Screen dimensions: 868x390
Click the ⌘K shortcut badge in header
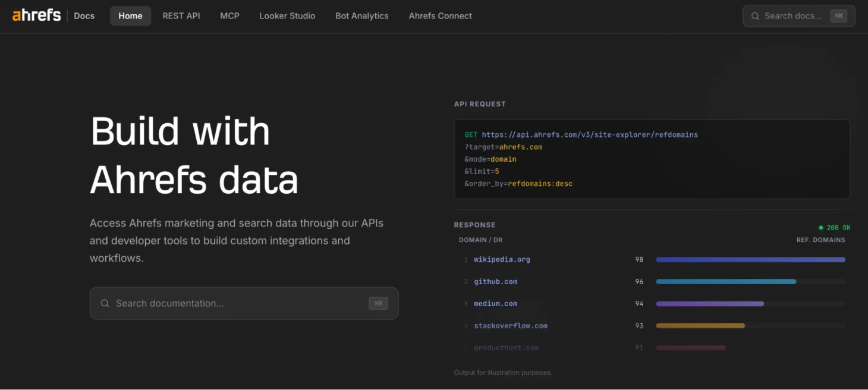pos(838,16)
